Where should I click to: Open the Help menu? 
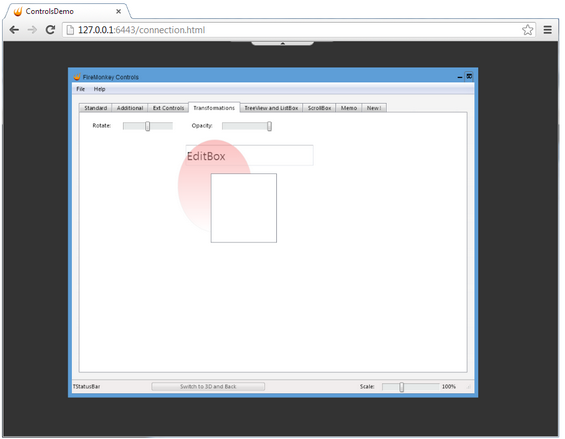(99, 89)
